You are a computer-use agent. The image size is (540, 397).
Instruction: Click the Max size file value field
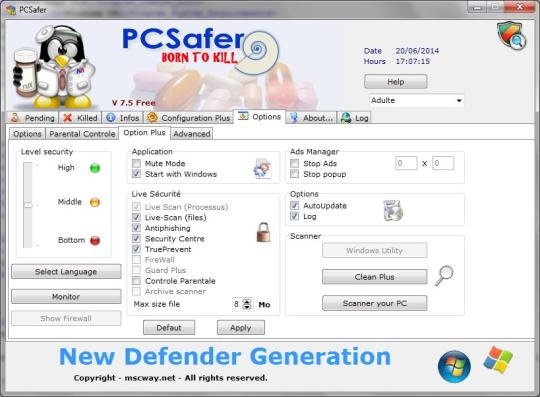click(x=237, y=304)
